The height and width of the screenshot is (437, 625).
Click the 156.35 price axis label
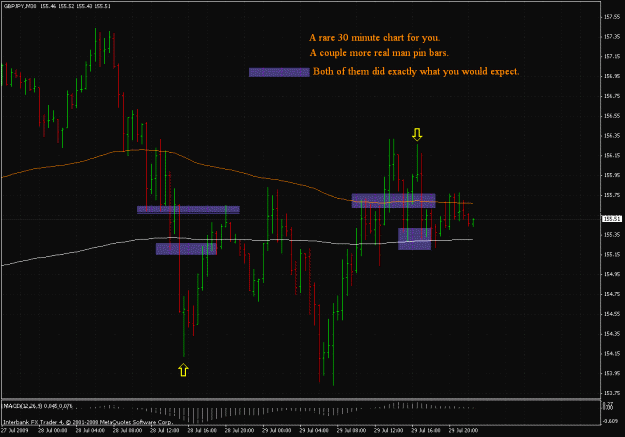tap(612, 136)
